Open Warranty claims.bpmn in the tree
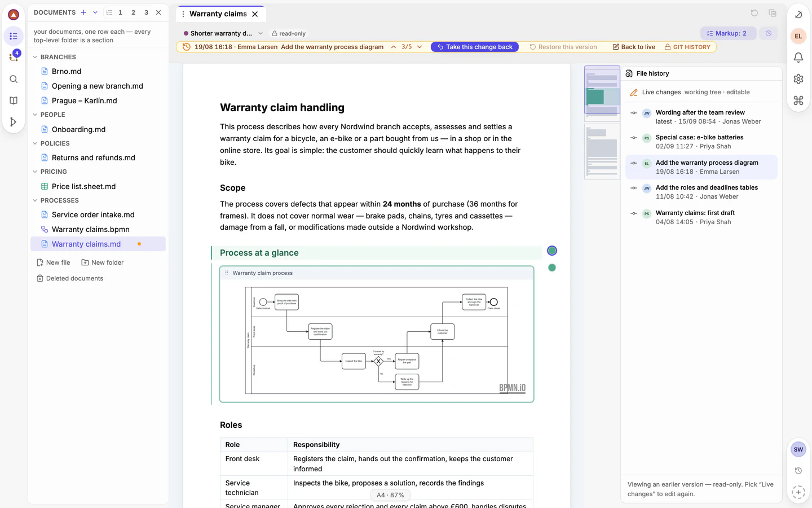The width and height of the screenshot is (812, 508). [x=91, y=229]
